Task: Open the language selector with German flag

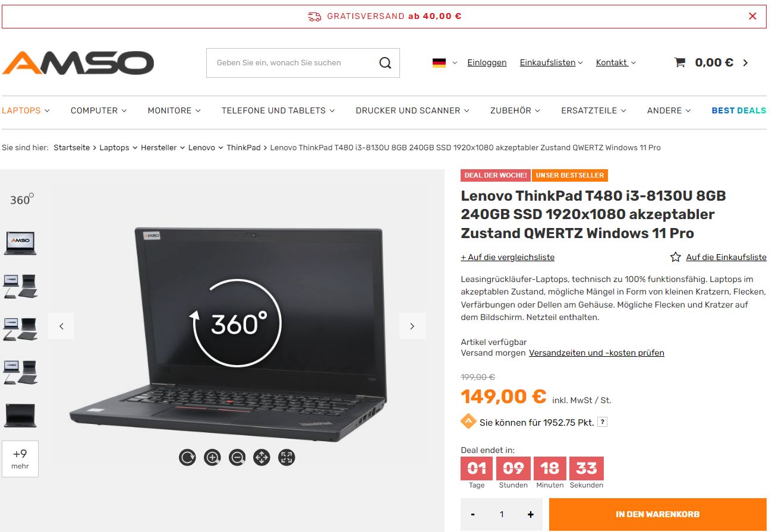Action: click(x=445, y=62)
